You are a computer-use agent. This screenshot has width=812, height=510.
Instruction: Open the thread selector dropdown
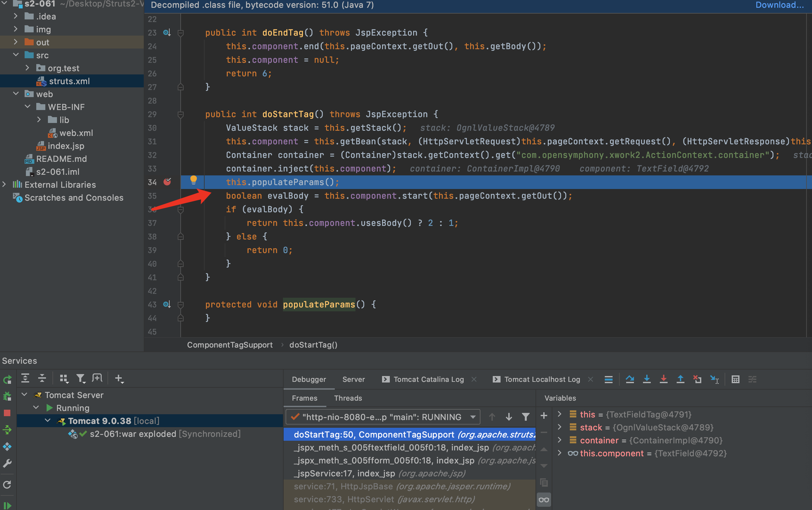click(x=383, y=417)
